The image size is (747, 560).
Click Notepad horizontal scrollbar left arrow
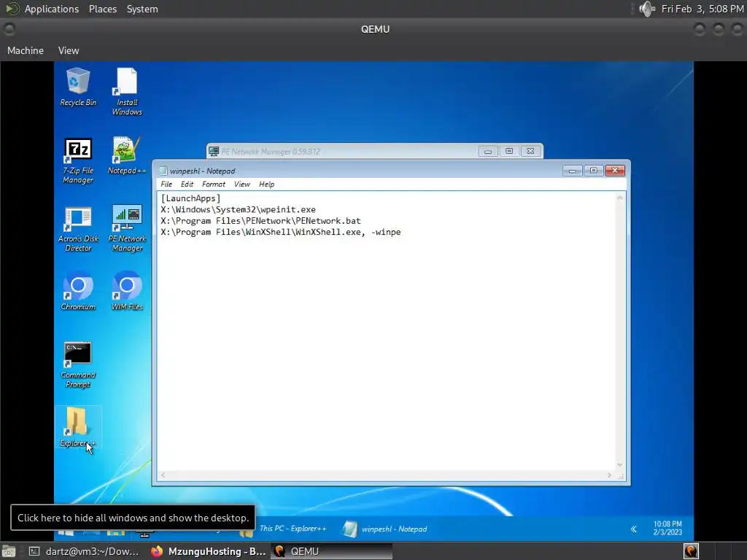coord(163,475)
